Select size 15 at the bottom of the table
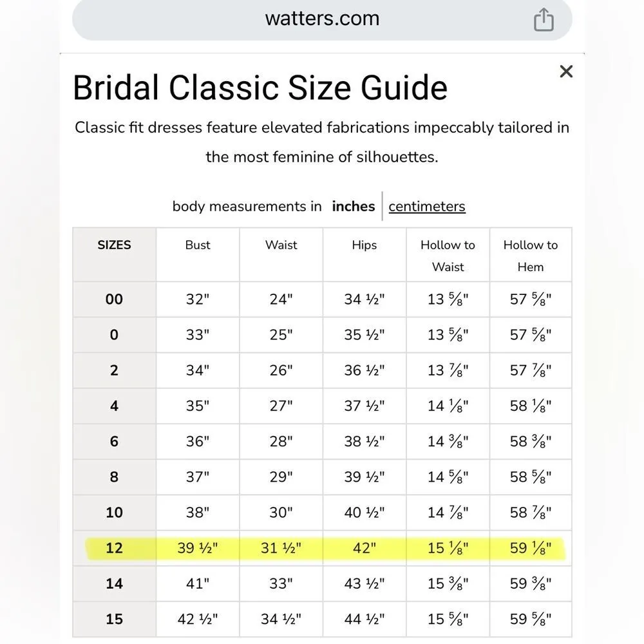 coord(114,619)
